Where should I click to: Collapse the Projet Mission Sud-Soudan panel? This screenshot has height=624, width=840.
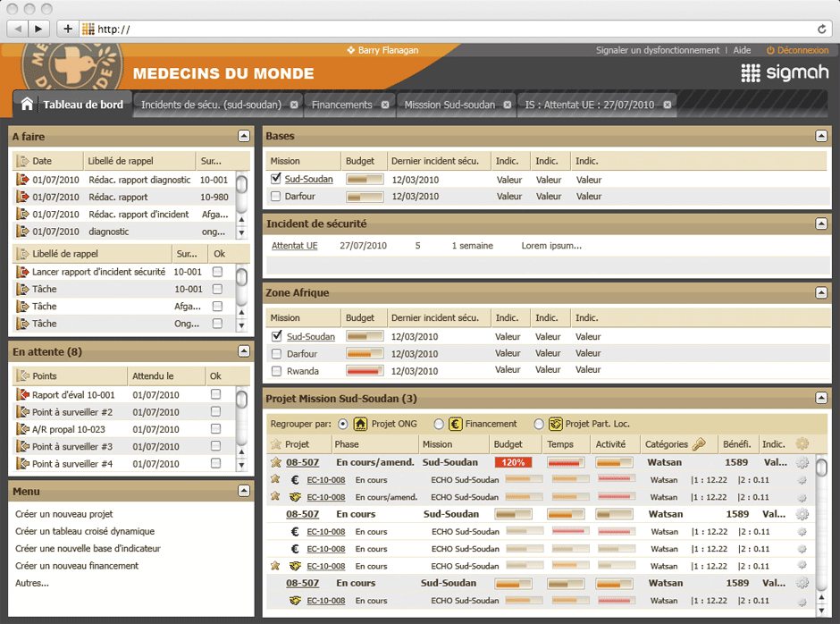click(821, 398)
